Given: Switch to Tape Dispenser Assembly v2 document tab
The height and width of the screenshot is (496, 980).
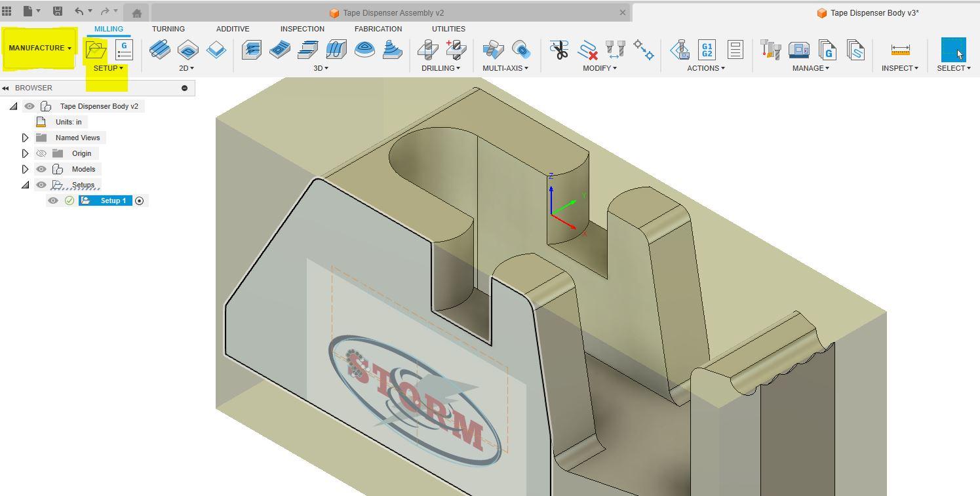Looking at the screenshot, I should tap(391, 12).
